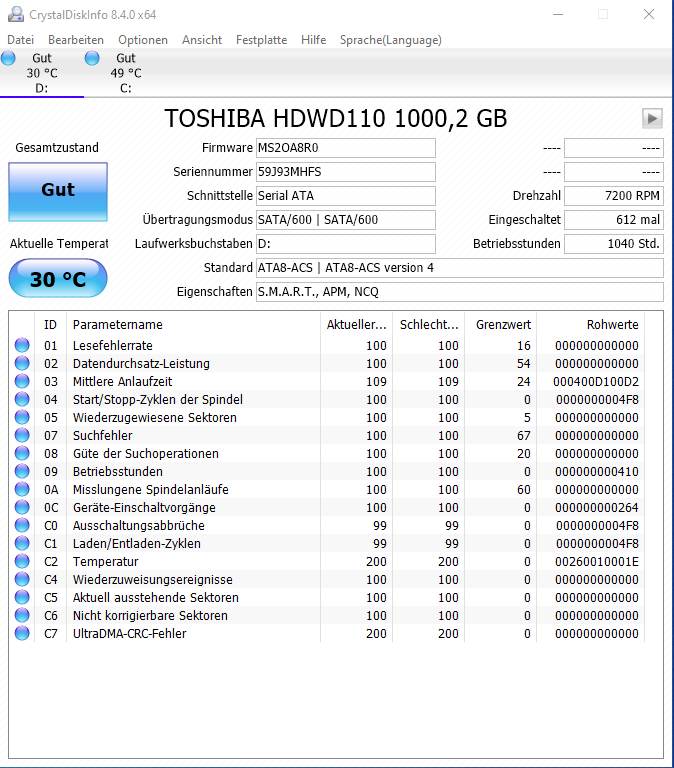Click the Gut health status button
674x768 pixels.
58,192
